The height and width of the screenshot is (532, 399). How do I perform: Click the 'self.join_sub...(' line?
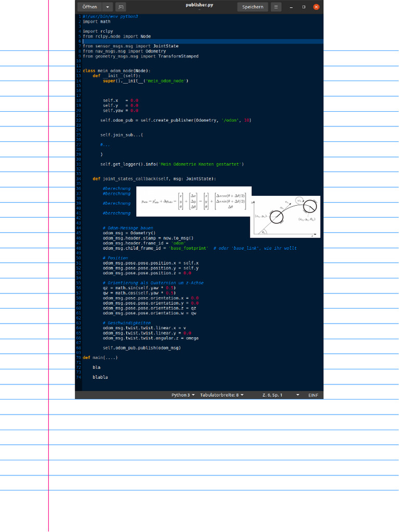click(x=122, y=135)
